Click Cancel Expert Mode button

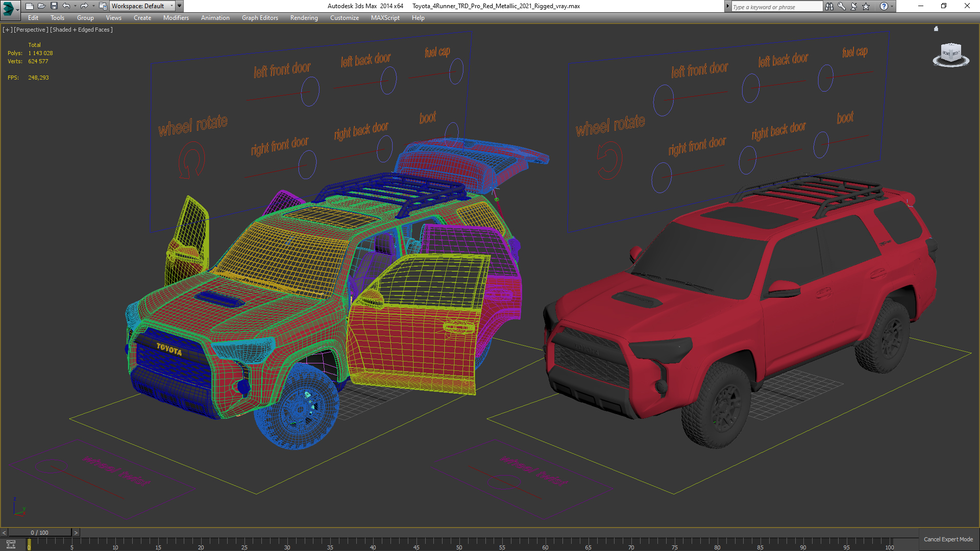[948, 539]
